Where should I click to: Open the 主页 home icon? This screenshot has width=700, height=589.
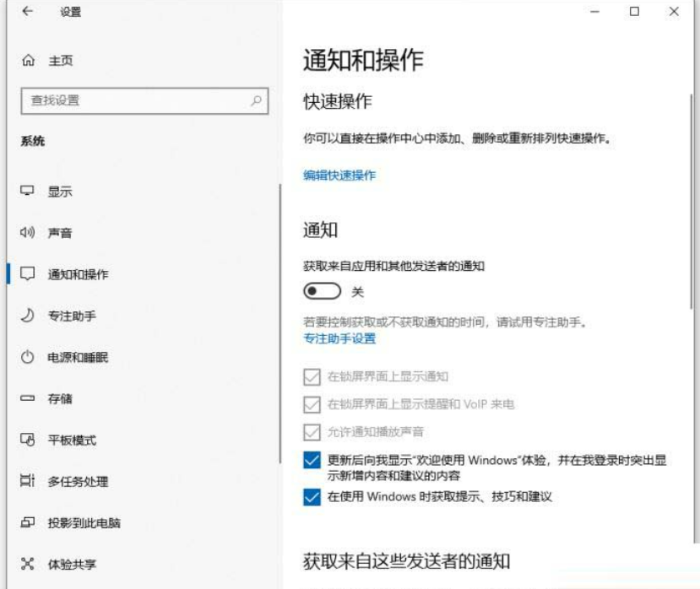pyautogui.click(x=28, y=60)
